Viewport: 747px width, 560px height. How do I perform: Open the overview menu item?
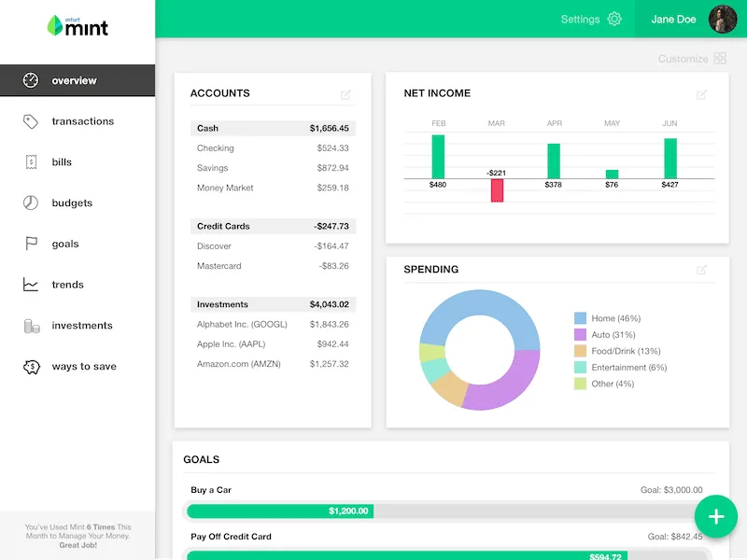[x=78, y=80]
